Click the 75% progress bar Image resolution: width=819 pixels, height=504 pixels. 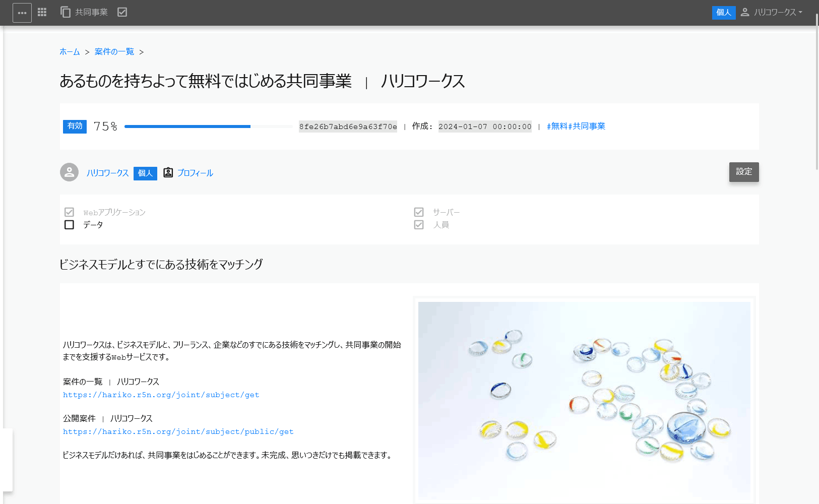[x=208, y=127]
